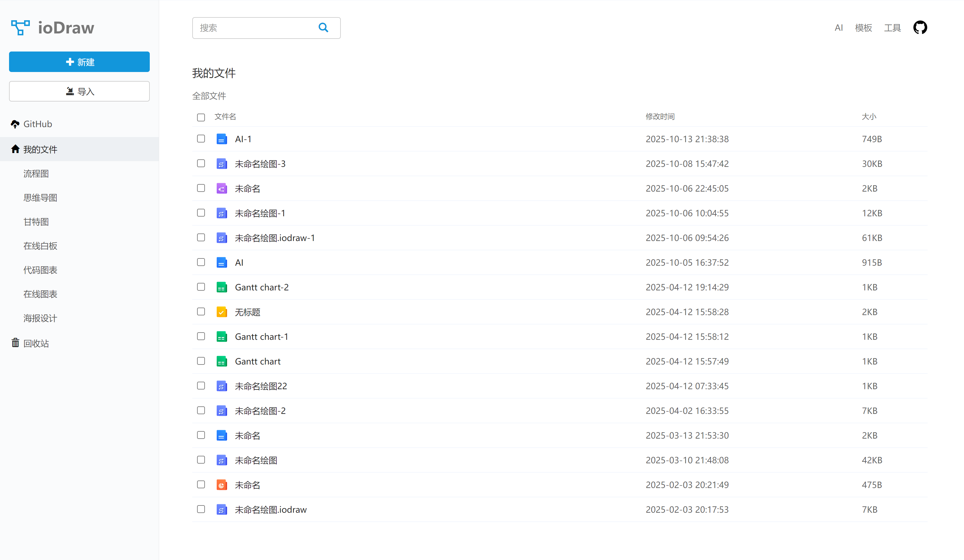
Task: Click the GitHub cloud icon in sidebar
Action: 15,124
